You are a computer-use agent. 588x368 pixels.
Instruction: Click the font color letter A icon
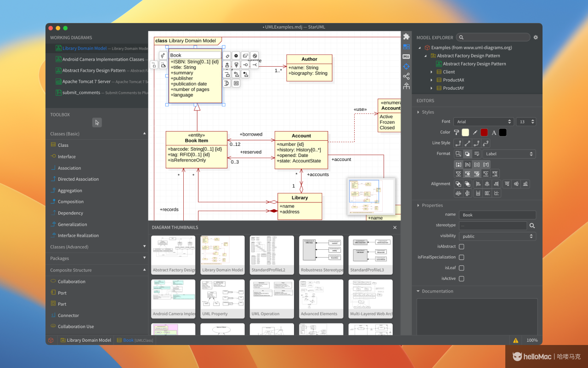[x=494, y=132]
